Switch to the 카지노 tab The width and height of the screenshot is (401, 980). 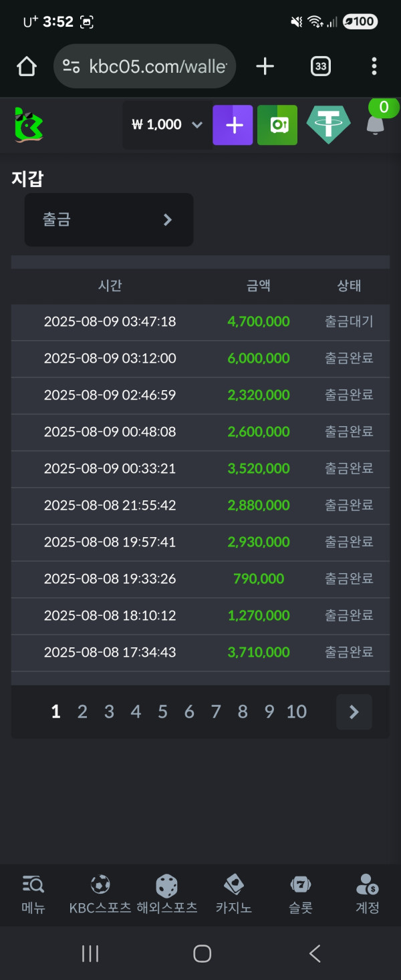[233, 894]
